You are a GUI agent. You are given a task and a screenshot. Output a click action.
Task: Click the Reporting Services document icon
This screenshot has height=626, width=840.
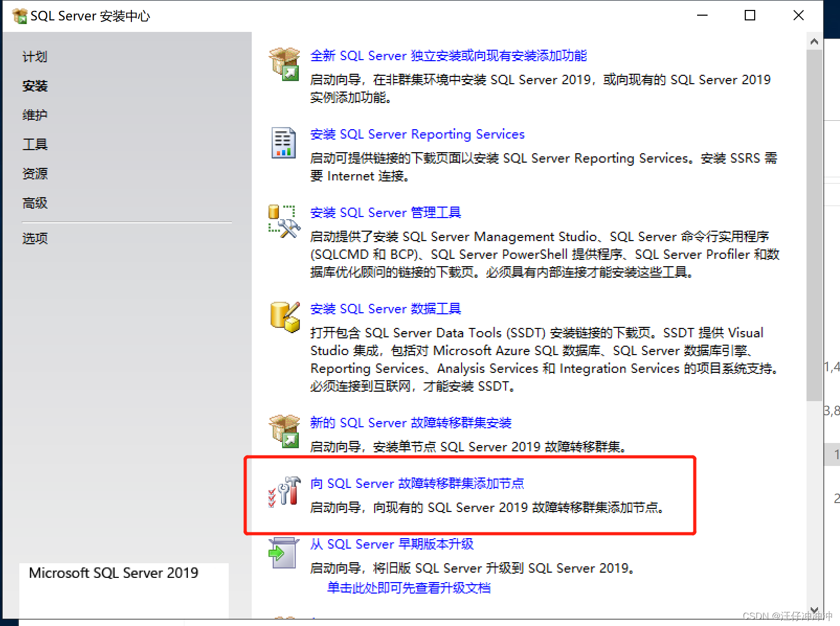coord(283,143)
